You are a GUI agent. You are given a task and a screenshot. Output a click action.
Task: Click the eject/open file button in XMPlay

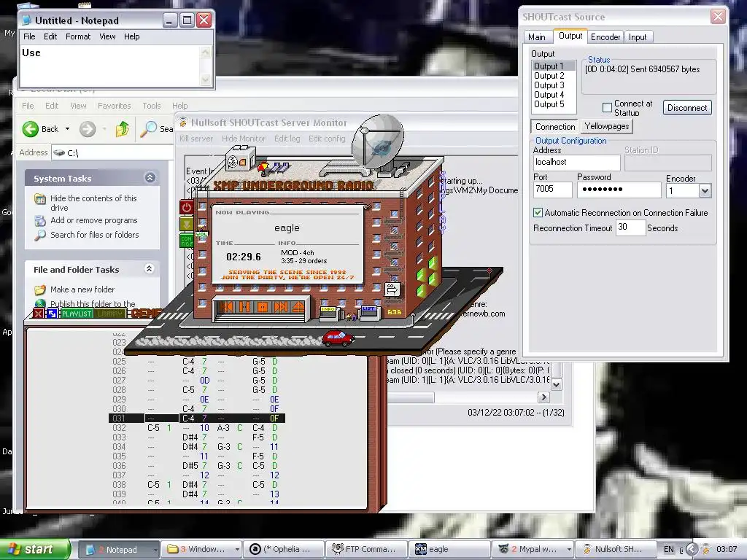298,307
